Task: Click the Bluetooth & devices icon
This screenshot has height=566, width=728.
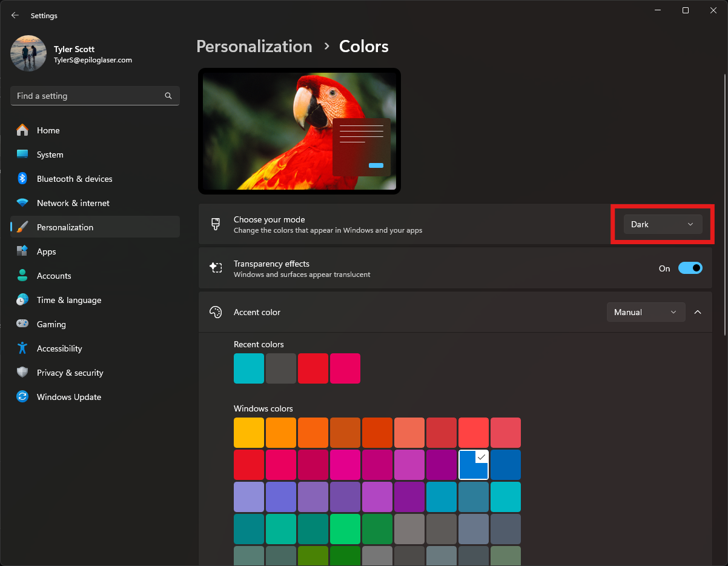Action: point(22,179)
